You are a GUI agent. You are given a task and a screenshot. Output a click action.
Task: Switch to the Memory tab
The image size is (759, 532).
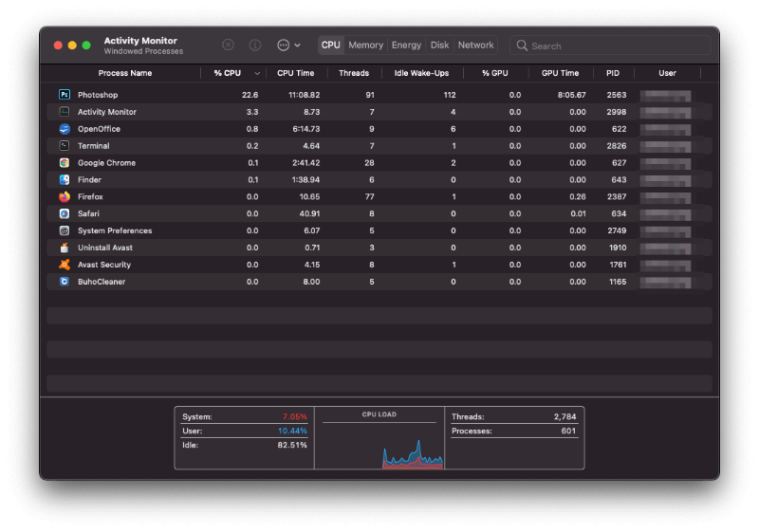365,45
